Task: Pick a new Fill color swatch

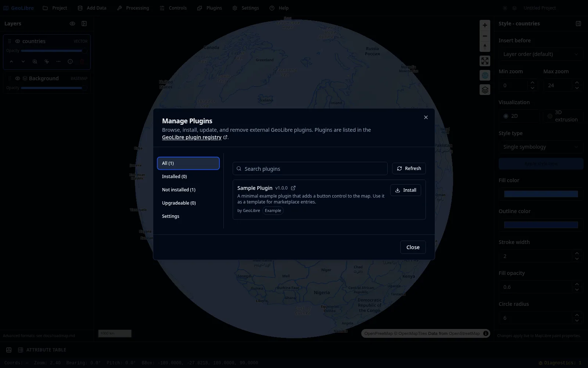Action: 541,194
